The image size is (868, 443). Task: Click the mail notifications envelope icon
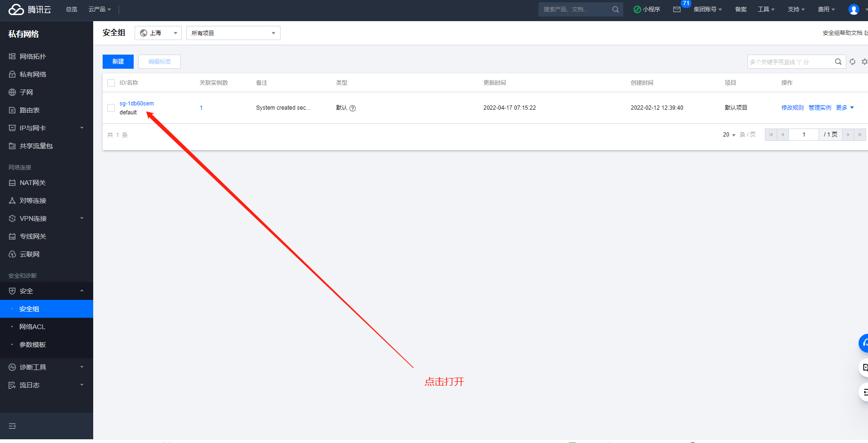[x=677, y=9]
